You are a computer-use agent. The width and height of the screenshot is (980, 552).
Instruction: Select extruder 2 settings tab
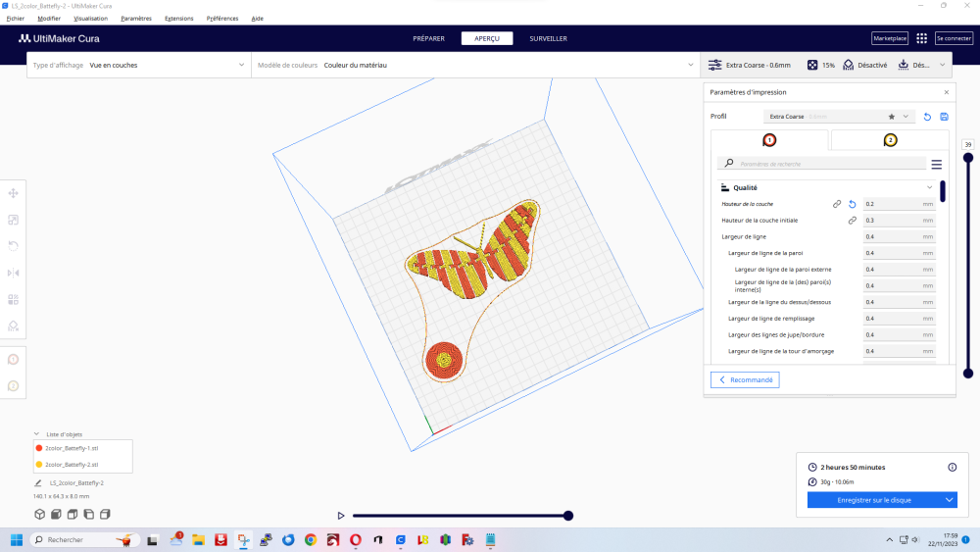pos(890,140)
